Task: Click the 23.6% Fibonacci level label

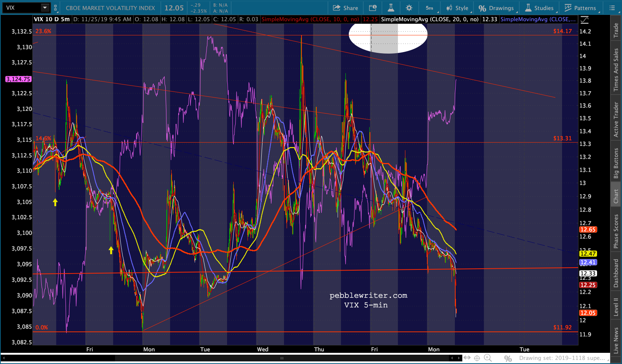Action: [x=43, y=31]
